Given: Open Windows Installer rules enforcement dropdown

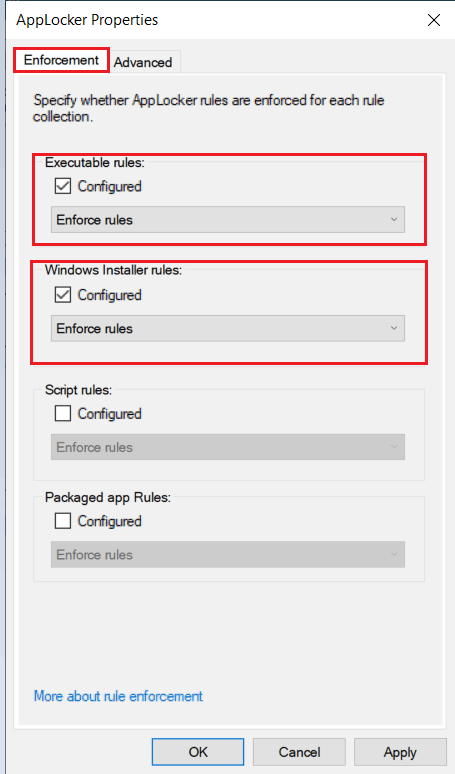Looking at the screenshot, I should coord(228,328).
